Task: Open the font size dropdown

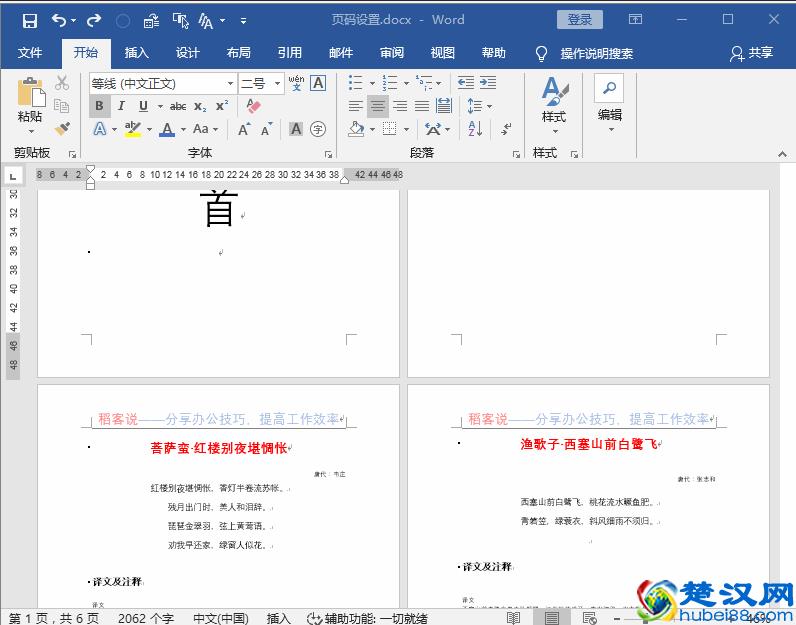Action: click(x=277, y=83)
